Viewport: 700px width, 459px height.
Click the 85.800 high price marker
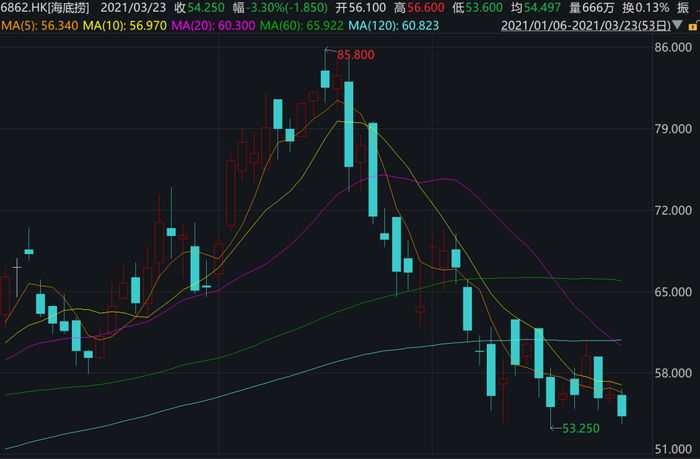click(355, 55)
